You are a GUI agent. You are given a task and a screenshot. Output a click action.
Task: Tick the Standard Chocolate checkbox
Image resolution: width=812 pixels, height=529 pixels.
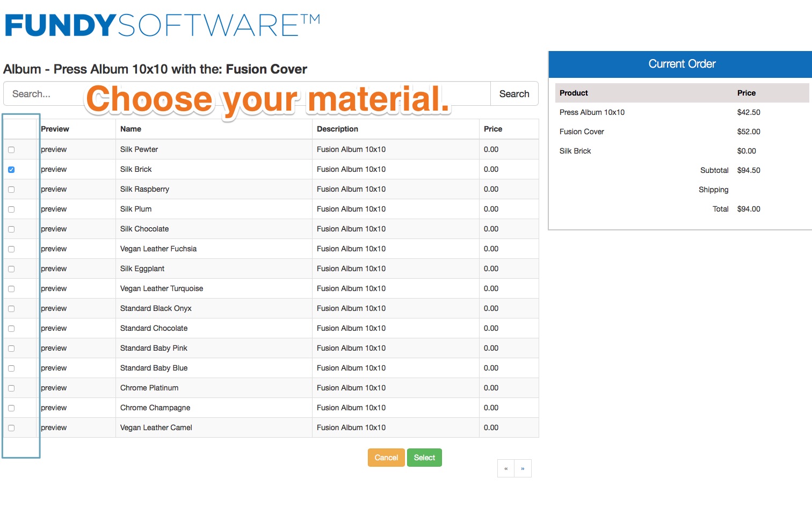point(11,329)
